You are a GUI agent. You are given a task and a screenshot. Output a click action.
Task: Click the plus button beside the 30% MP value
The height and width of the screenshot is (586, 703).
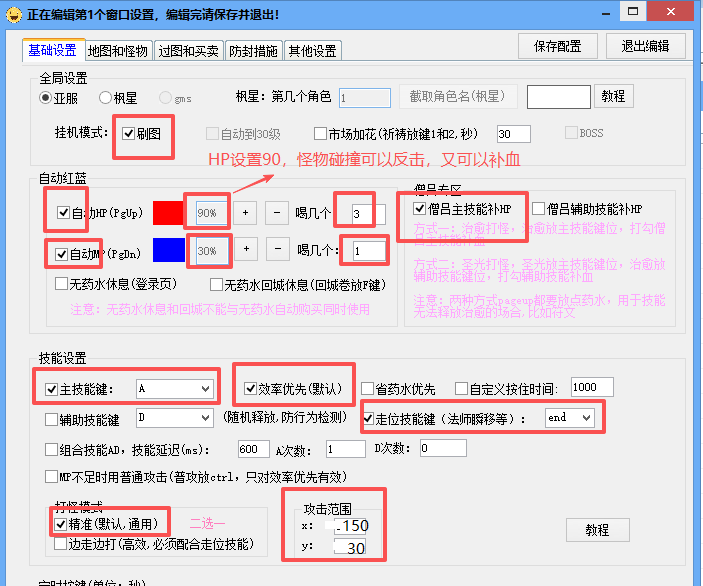click(247, 249)
